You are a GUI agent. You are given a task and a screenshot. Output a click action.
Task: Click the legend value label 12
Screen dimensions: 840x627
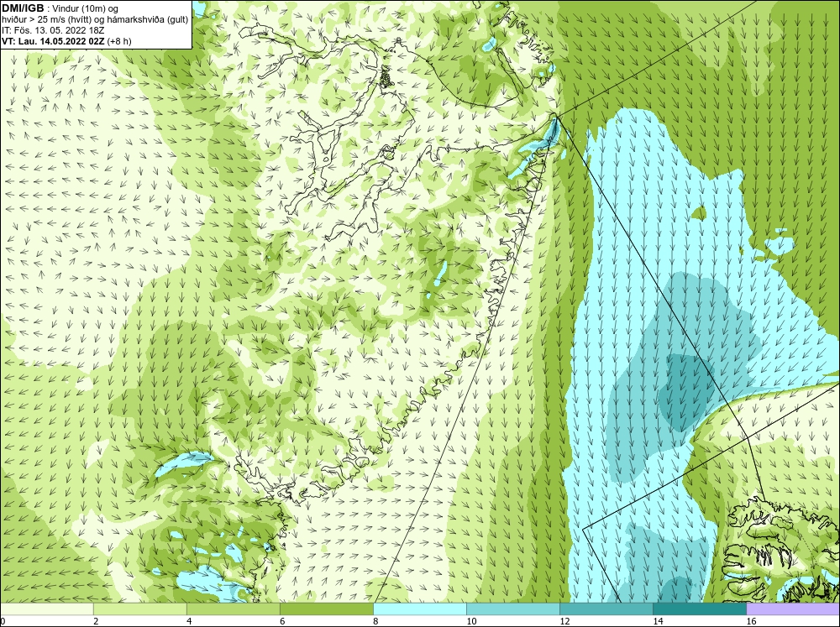coord(564,621)
